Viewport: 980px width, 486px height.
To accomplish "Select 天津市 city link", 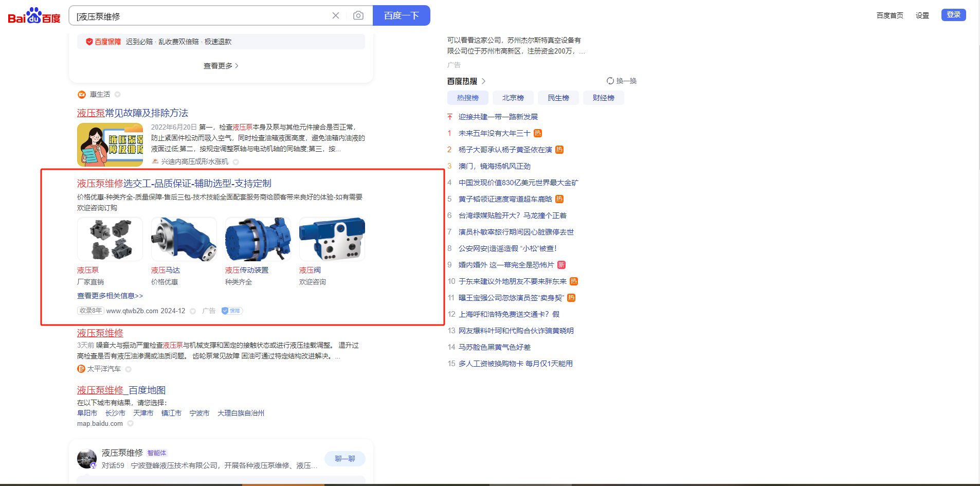I will (x=143, y=413).
